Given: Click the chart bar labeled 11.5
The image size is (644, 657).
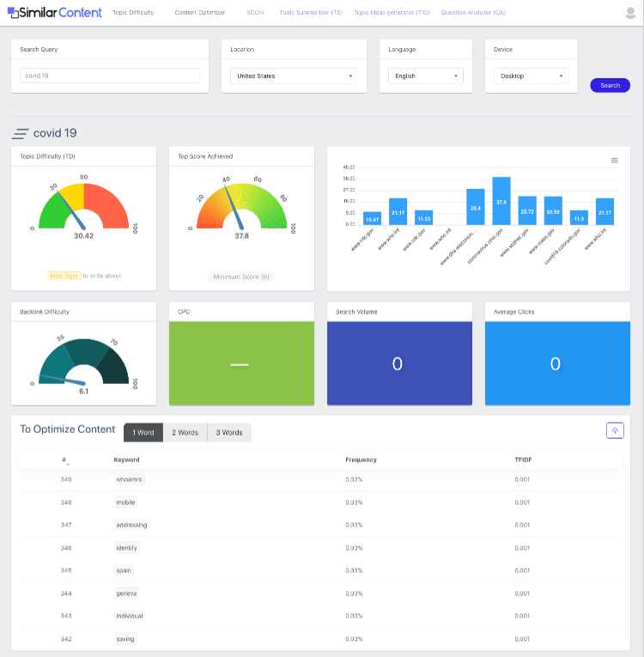Looking at the screenshot, I should [579, 217].
